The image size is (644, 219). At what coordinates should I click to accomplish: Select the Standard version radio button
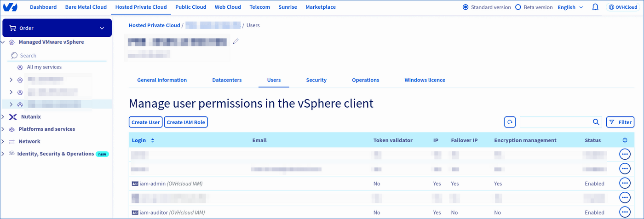click(466, 7)
